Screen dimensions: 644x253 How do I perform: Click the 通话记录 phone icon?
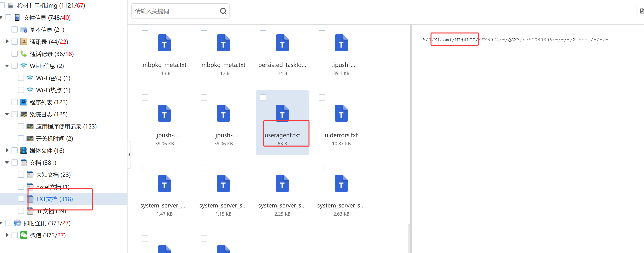tap(23, 53)
